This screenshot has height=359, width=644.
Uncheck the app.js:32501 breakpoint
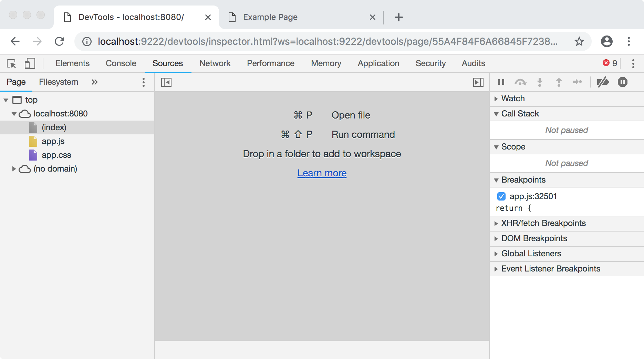tap(501, 196)
